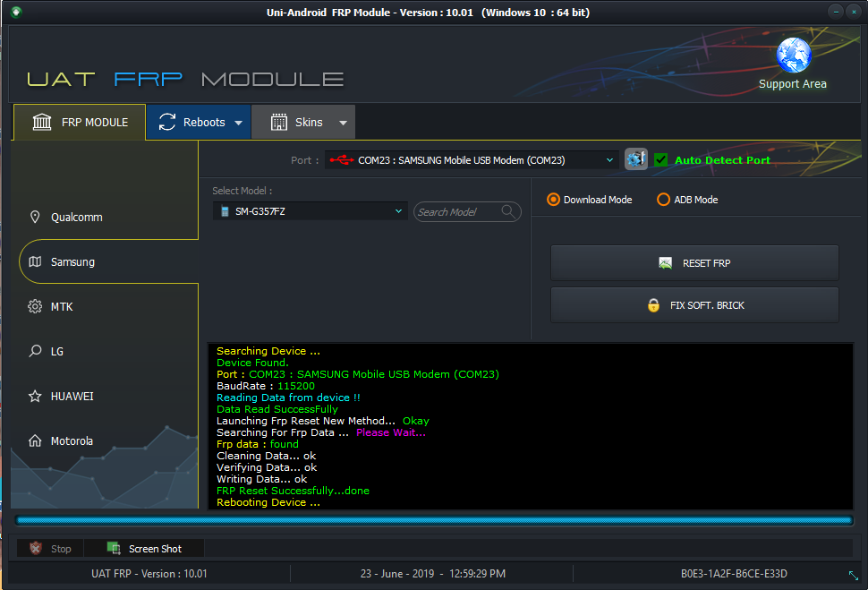
Task: Click the serial B0E3-1A2F-B6CE-E33D in status bar
Action: [x=734, y=573]
